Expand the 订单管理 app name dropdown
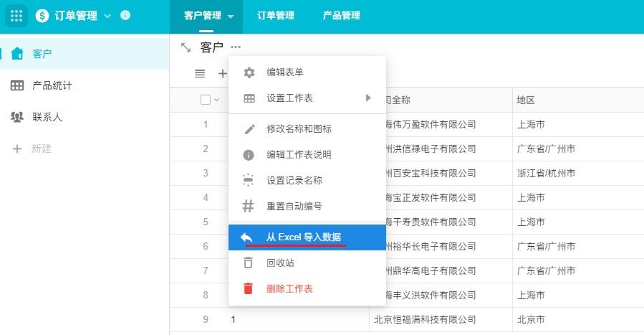Image resolution: width=644 pixels, height=335 pixels. point(107,16)
